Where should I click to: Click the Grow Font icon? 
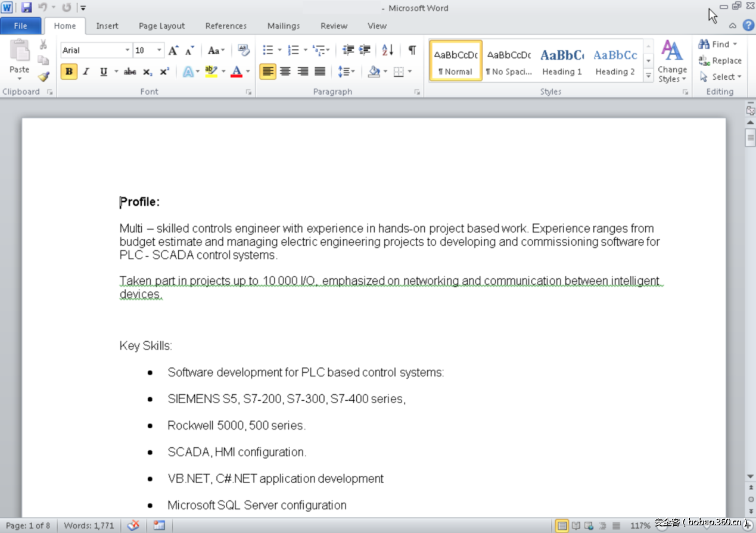(x=173, y=51)
